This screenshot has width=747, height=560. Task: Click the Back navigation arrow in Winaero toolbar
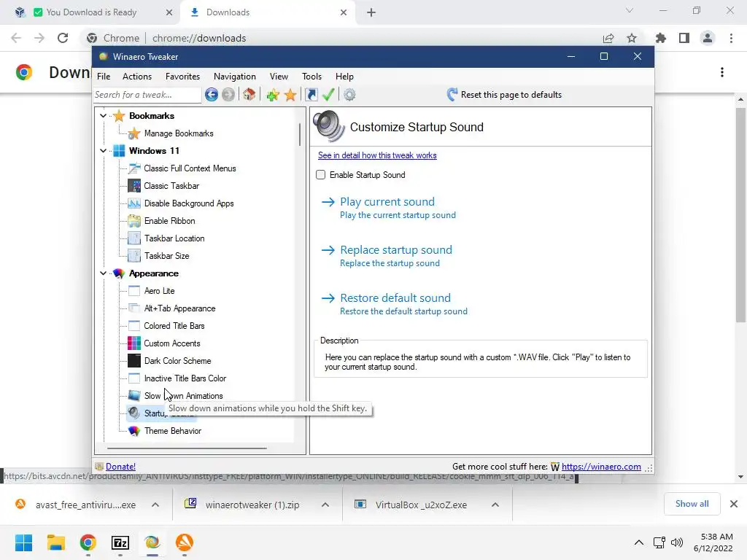point(212,95)
